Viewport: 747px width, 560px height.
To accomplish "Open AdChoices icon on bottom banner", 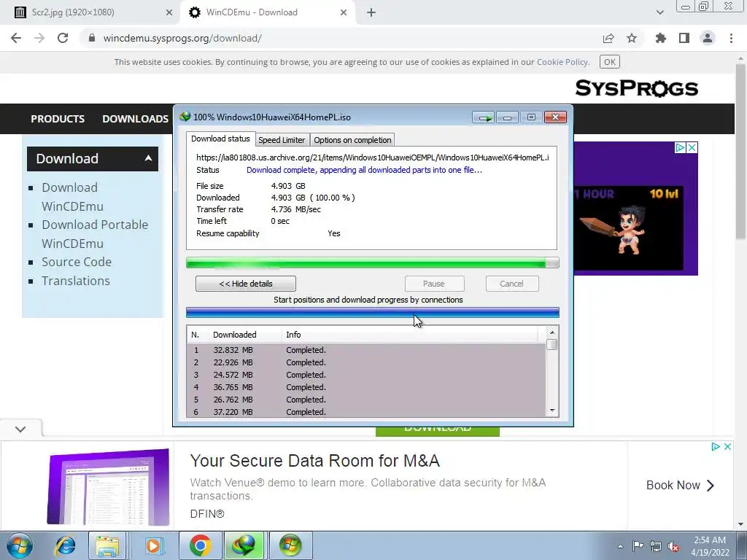I will click(x=716, y=447).
